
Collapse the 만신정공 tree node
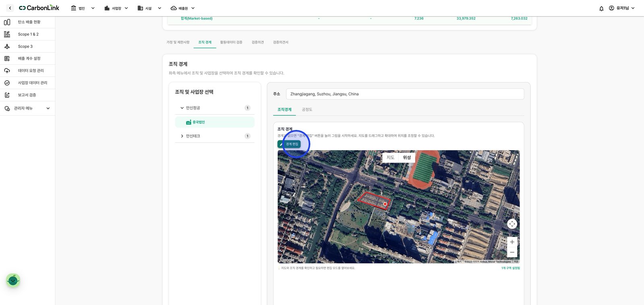coord(182,108)
